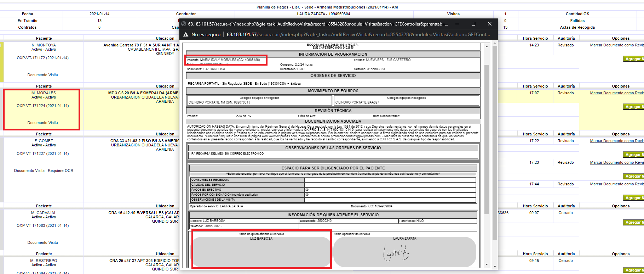Click patient name M. CARVAJAL
Image resolution: width=644 pixels, height=274 pixels.
[44, 213]
